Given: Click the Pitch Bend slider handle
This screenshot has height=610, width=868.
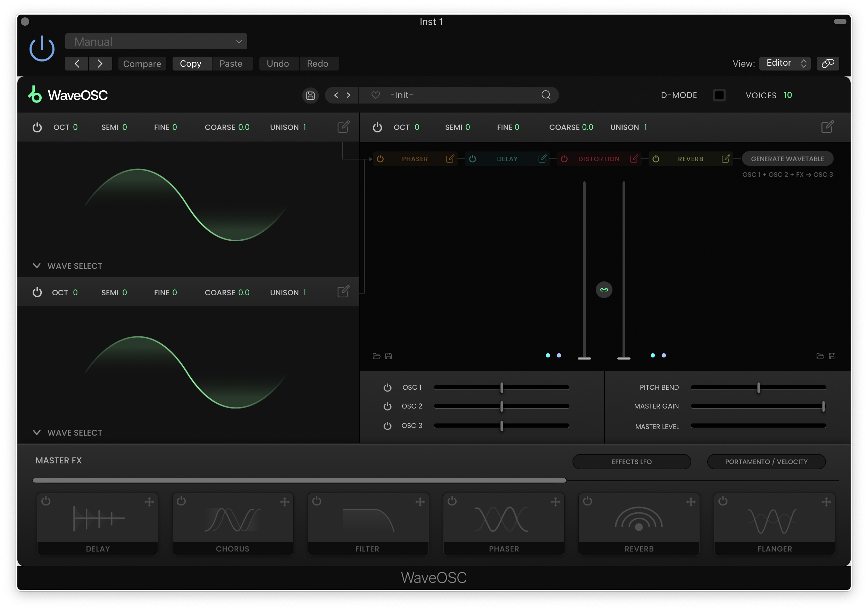Looking at the screenshot, I should point(758,388).
